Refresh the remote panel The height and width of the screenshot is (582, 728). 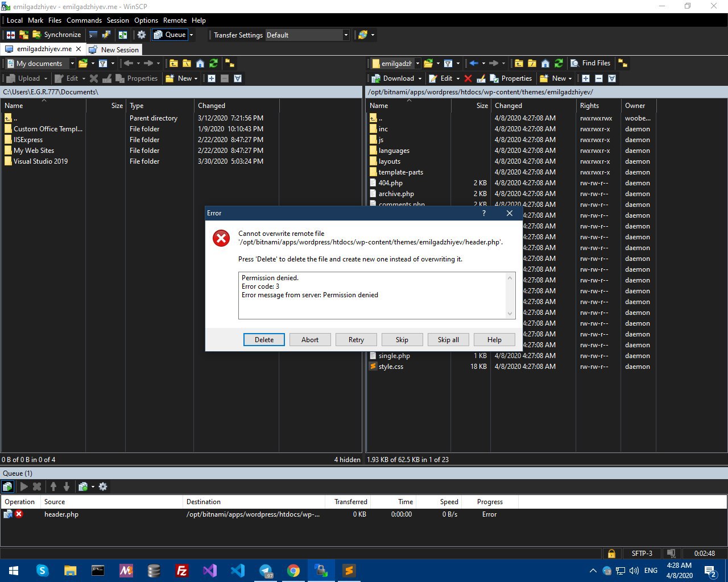pos(559,63)
